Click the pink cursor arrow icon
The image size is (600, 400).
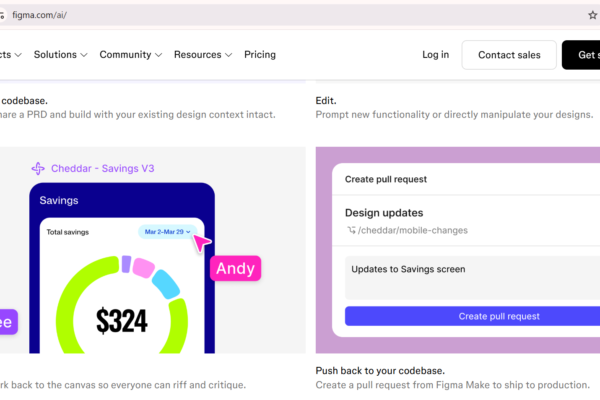(201, 243)
